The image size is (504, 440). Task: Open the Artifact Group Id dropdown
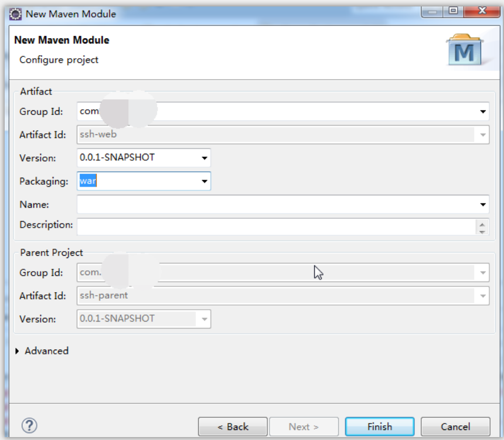[x=483, y=111]
